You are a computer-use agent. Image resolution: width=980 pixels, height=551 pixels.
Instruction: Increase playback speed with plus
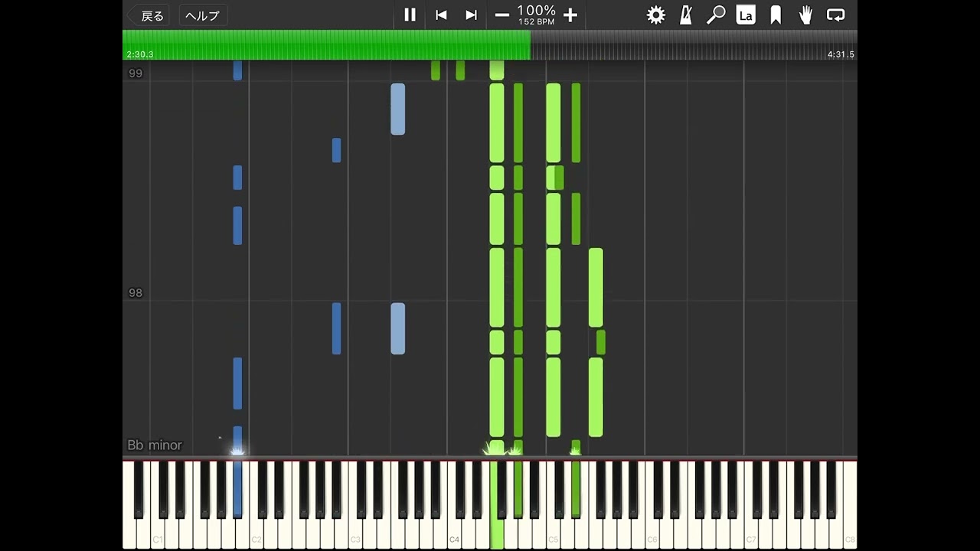(570, 15)
